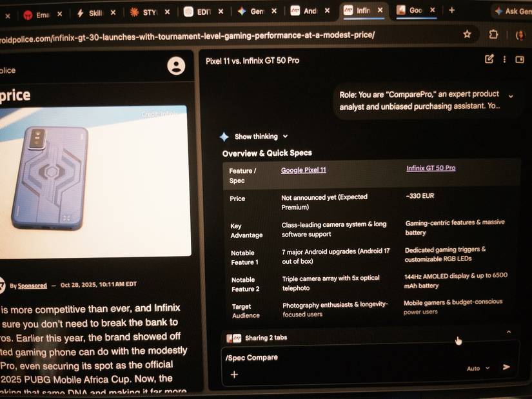Send the prompt with the arrow icon
The height and width of the screenshot is (399, 532).
pyautogui.click(x=506, y=367)
